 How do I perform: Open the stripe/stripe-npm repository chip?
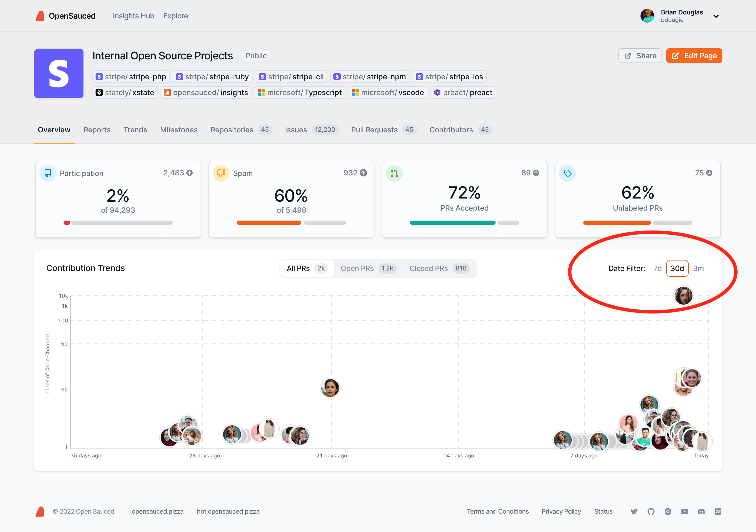point(370,77)
